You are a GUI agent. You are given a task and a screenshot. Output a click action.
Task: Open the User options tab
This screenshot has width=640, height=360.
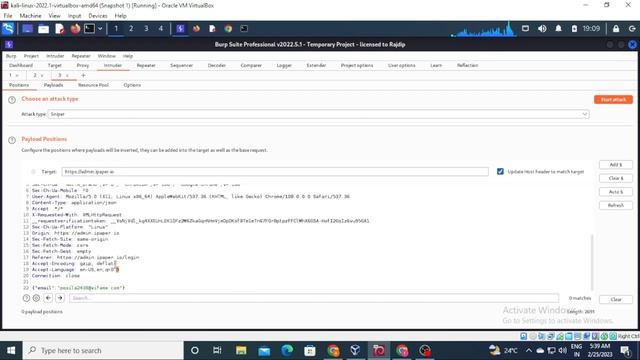(402, 65)
